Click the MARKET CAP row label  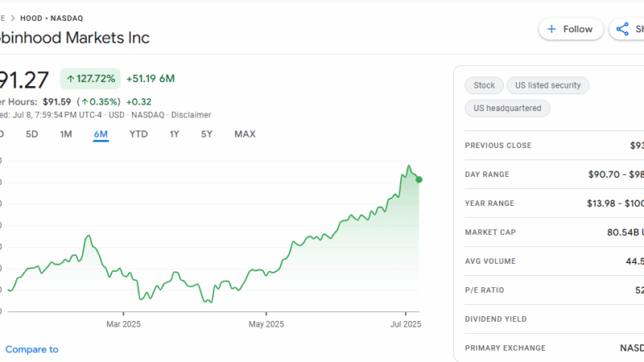pos(490,232)
